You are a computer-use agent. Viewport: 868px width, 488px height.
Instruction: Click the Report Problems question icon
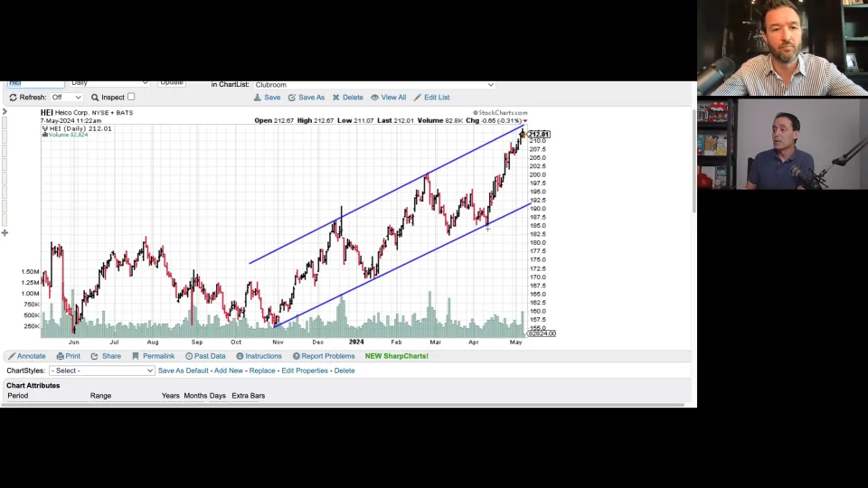(x=297, y=356)
